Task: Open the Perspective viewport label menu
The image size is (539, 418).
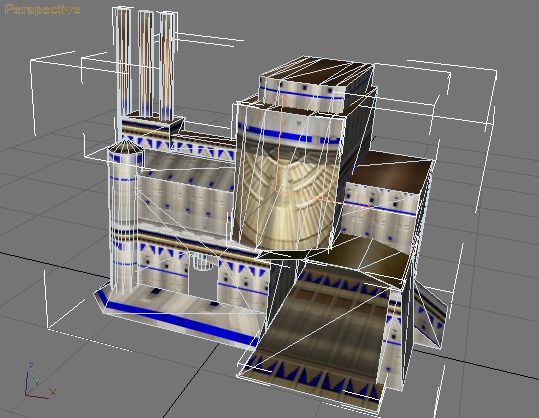Action: tap(42, 10)
